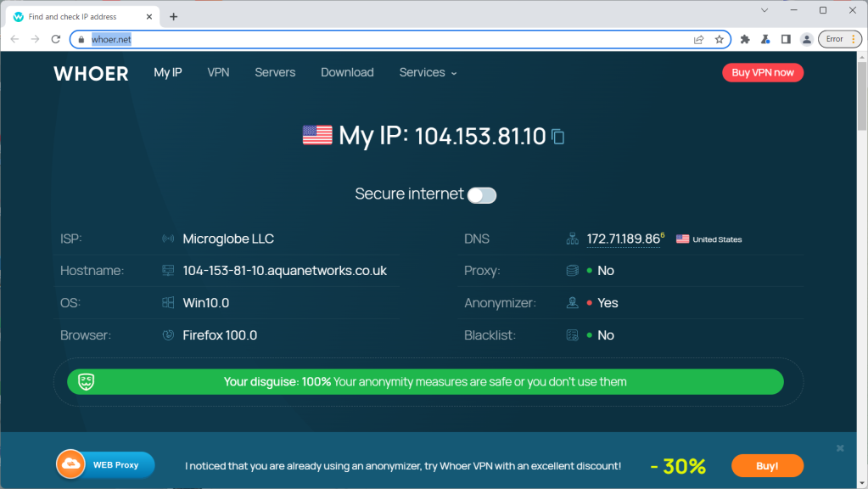The height and width of the screenshot is (489, 868).
Task: Go to the Servers page
Action: (275, 72)
